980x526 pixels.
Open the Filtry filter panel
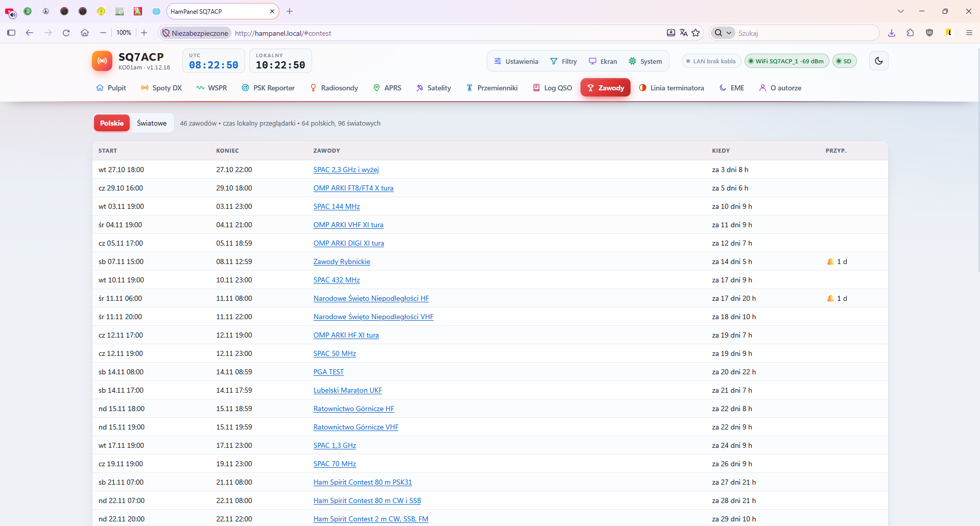click(x=563, y=61)
